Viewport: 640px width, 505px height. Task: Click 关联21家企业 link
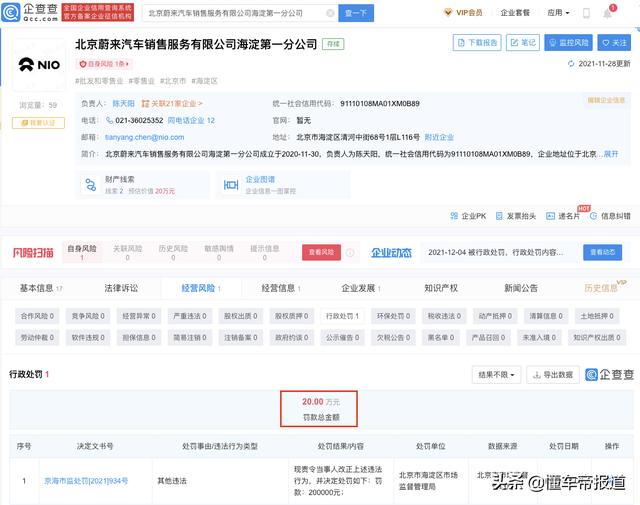[x=172, y=104]
